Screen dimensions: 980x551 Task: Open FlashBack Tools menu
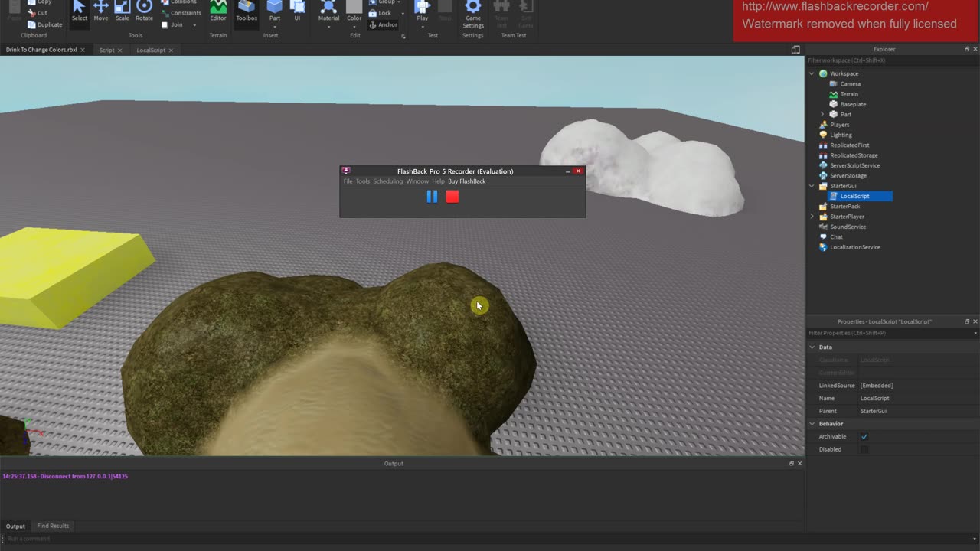(x=362, y=181)
